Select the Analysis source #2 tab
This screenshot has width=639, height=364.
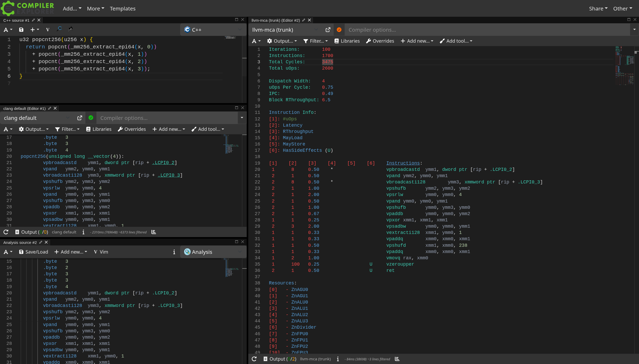(x=20, y=243)
